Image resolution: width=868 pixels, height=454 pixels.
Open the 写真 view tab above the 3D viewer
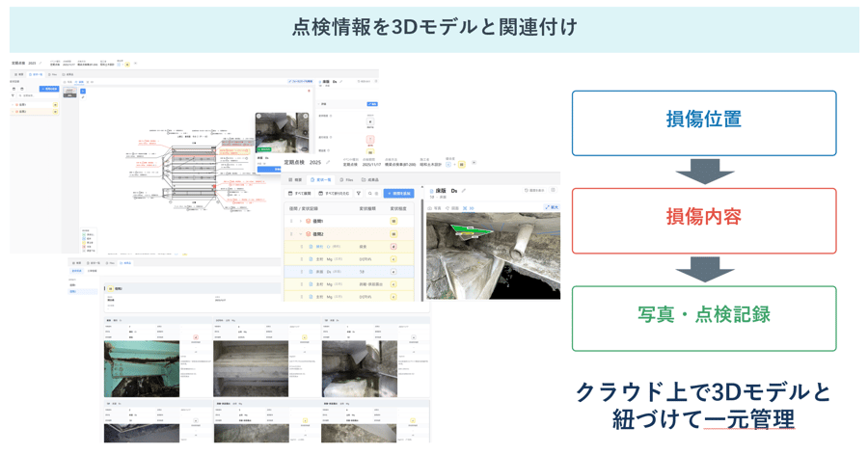[x=435, y=208]
